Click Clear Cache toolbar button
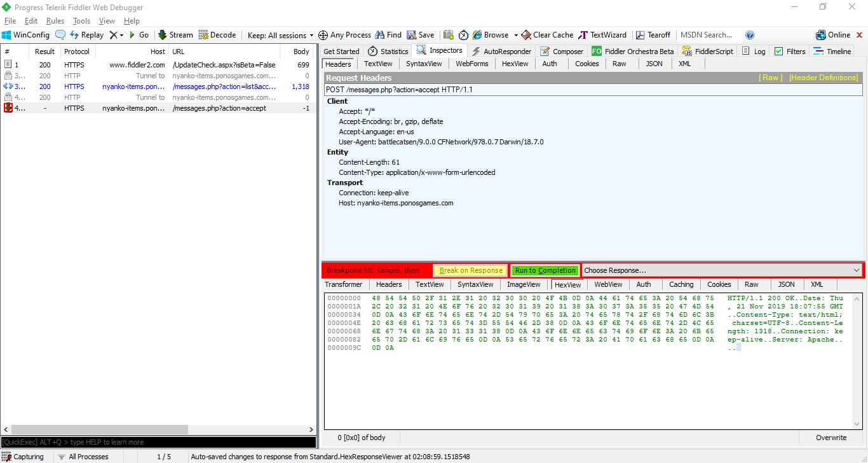The height and width of the screenshot is (463, 868). [547, 35]
